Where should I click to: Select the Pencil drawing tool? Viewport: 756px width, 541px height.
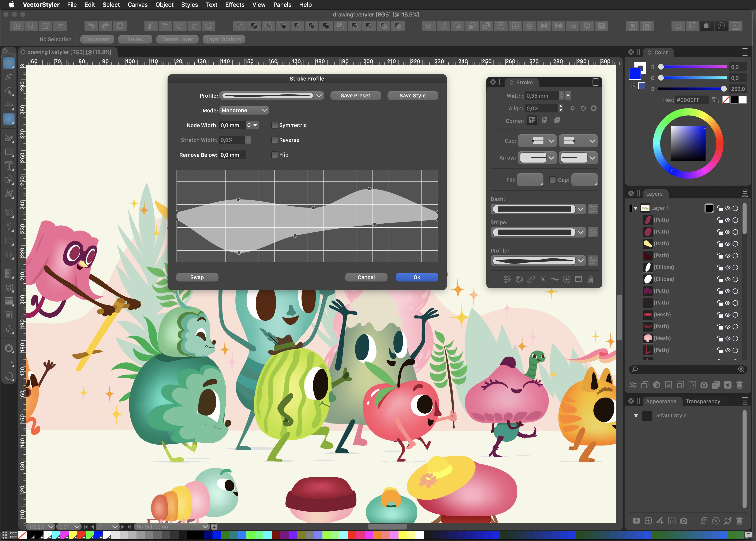[9, 138]
